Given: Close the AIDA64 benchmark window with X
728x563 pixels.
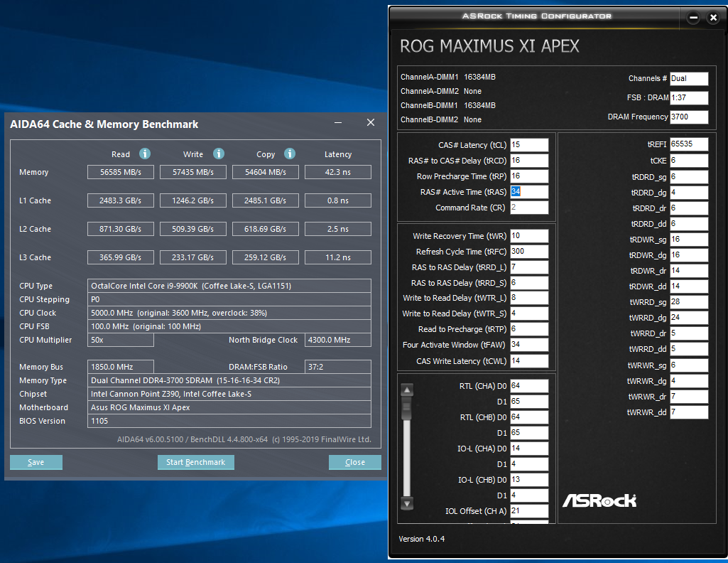Looking at the screenshot, I should tap(371, 122).
